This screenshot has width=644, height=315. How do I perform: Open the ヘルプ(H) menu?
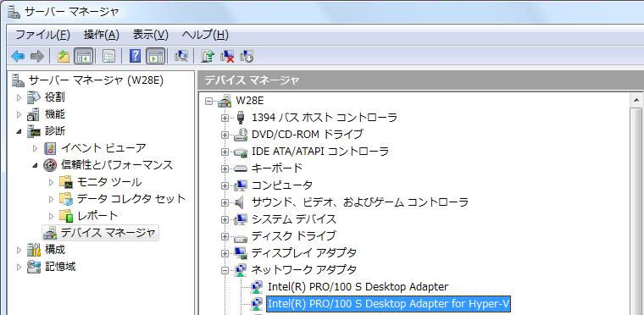205,35
